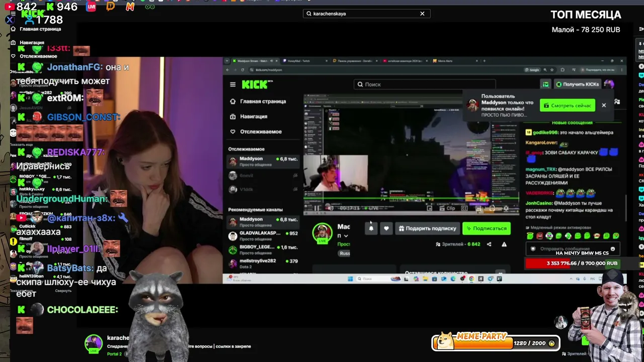
Task: Click the green Подписаться button
Action: click(487, 228)
